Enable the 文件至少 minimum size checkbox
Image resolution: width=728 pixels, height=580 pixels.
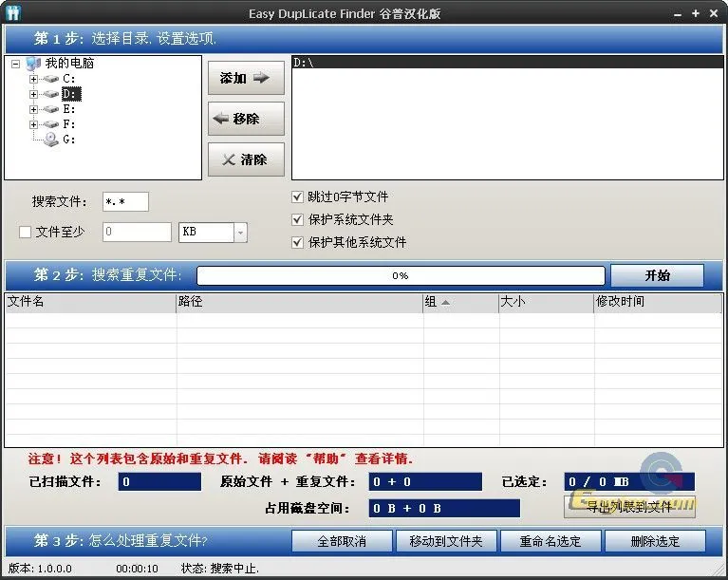(x=25, y=232)
